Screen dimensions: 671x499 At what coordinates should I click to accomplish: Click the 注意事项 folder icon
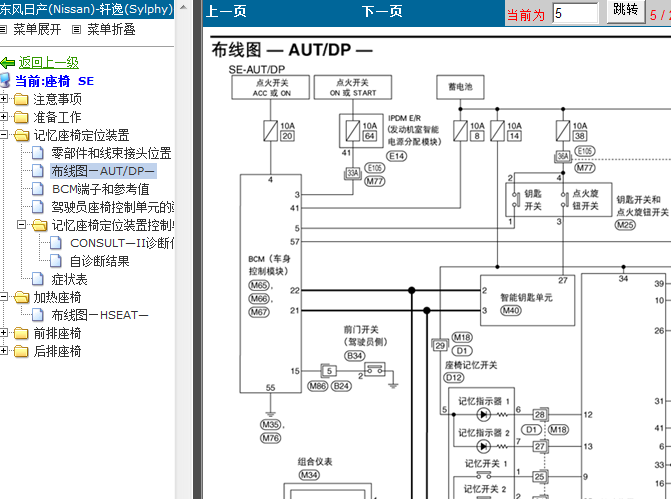pyautogui.click(x=21, y=99)
